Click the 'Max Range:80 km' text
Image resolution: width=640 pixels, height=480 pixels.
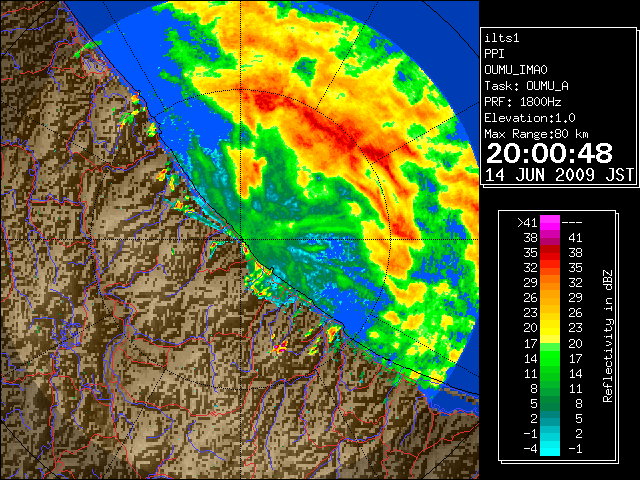click(x=536, y=134)
